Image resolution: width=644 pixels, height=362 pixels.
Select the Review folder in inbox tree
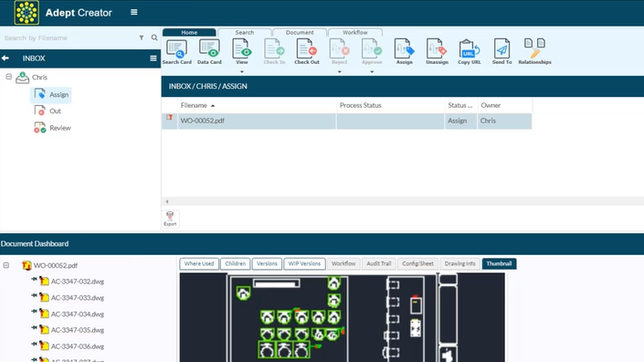tap(52, 128)
